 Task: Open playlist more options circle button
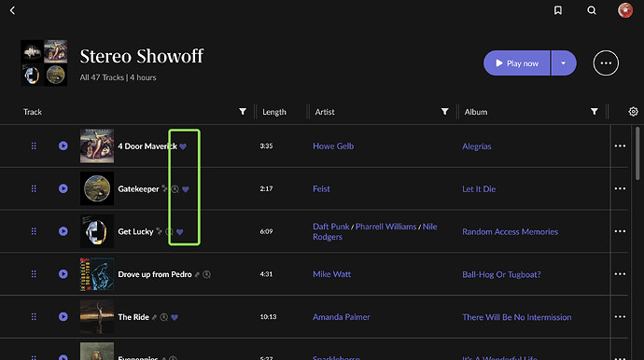606,63
